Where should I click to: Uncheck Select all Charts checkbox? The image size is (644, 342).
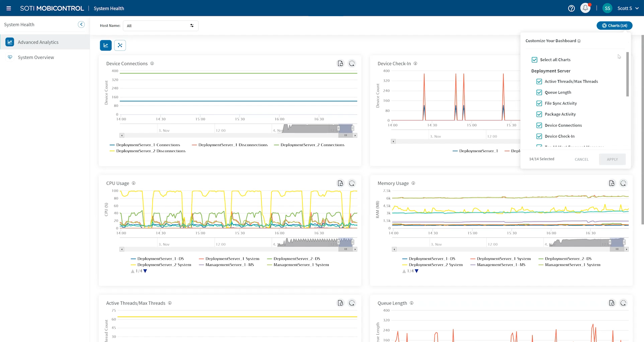click(x=534, y=60)
